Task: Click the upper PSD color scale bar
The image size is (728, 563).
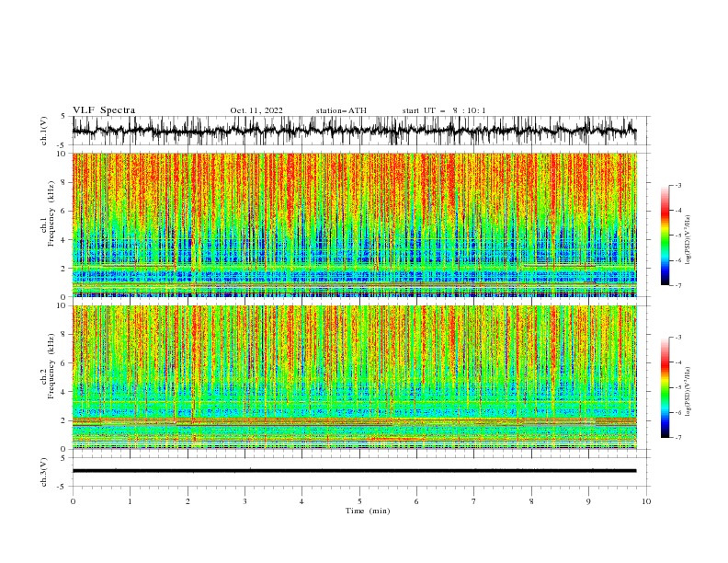Action: coord(665,236)
